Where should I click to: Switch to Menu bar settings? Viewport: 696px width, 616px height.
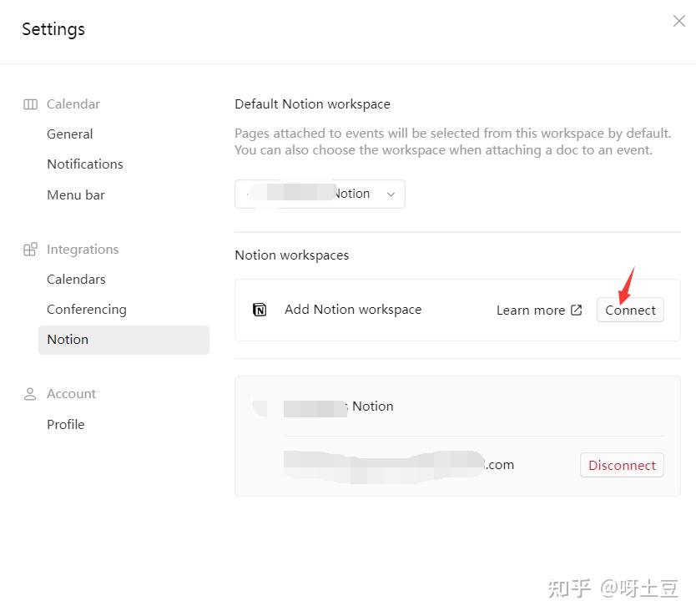[x=75, y=194]
